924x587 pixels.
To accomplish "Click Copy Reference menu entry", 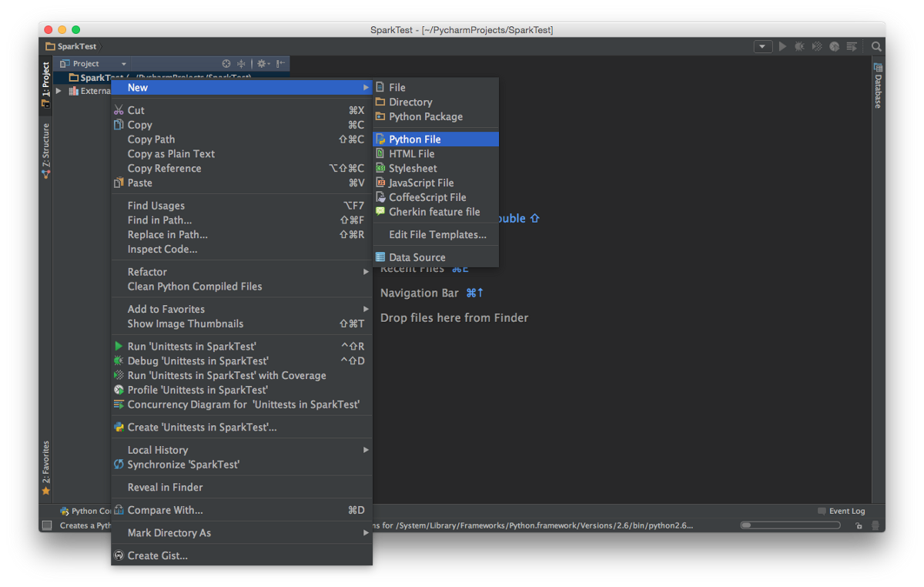I will tap(242, 168).
